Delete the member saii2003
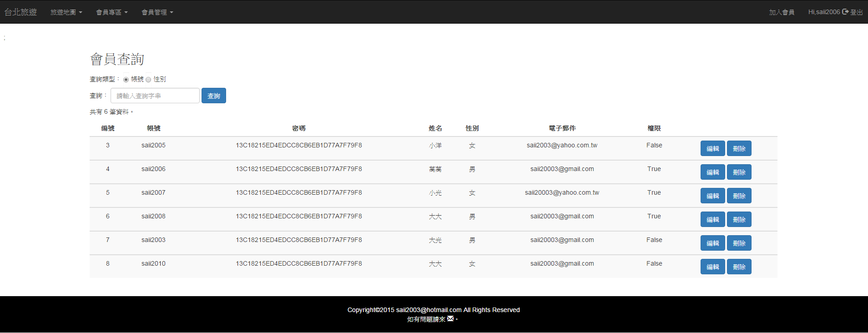Viewport: 868px width, 333px height. [x=739, y=243]
